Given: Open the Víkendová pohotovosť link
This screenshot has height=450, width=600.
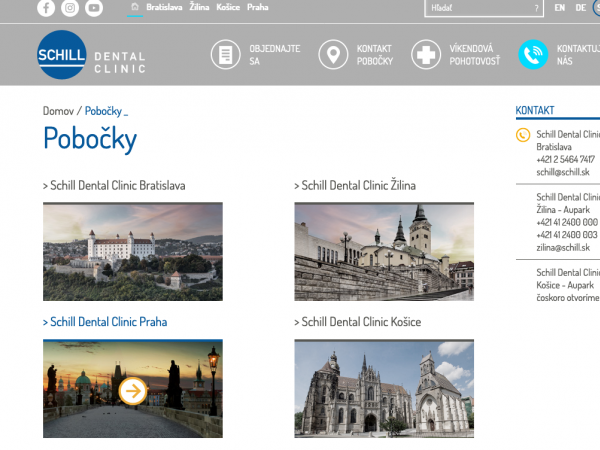Looking at the screenshot, I should [x=475, y=55].
